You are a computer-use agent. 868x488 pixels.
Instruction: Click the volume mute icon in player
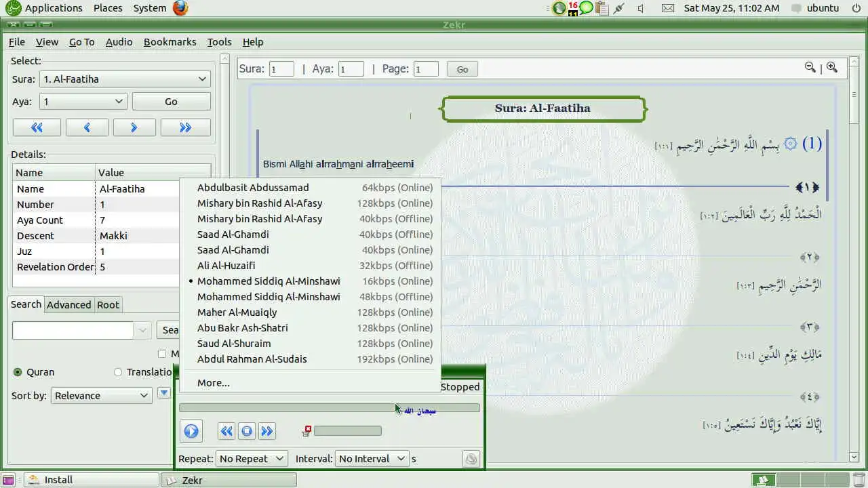tap(307, 430)
